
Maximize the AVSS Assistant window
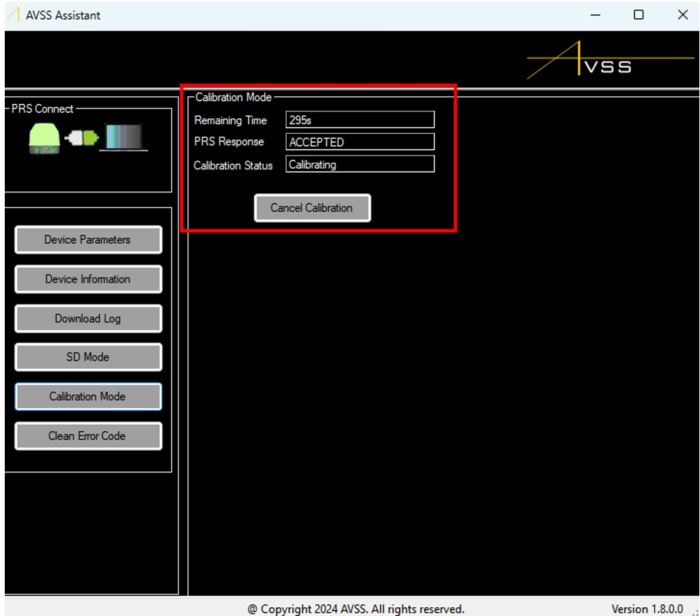coord(639,15)
